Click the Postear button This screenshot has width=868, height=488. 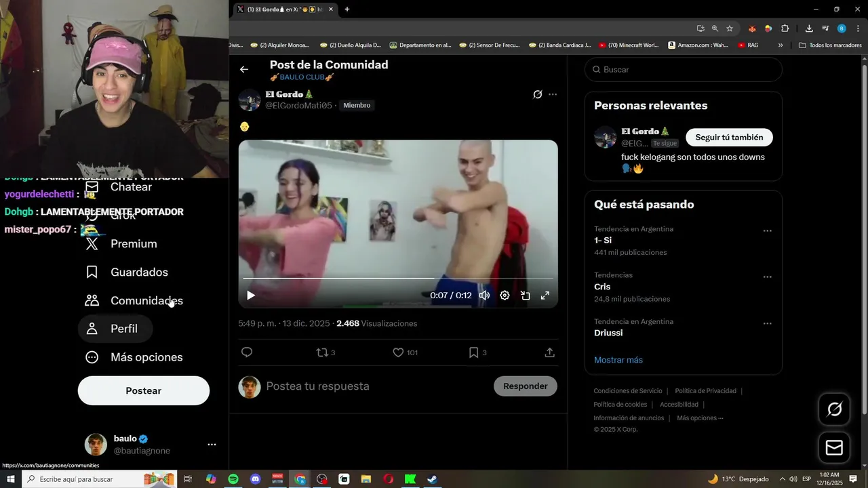(144, 391)
